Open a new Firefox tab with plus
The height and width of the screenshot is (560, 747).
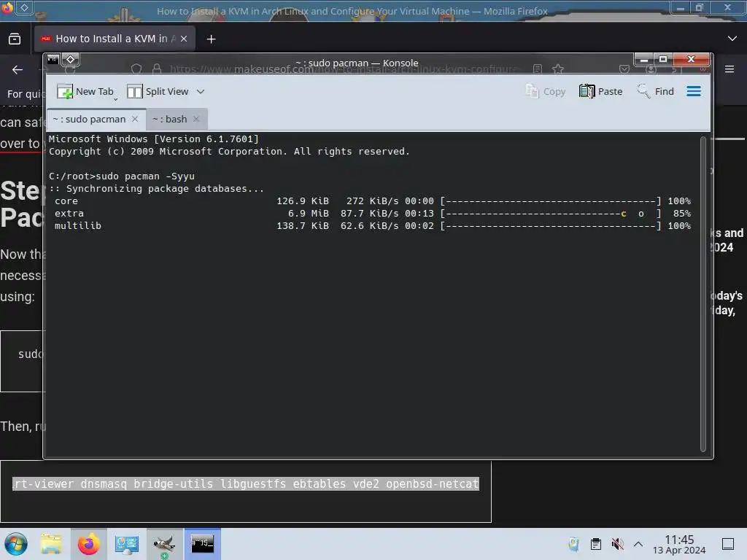tap(211, 39)
